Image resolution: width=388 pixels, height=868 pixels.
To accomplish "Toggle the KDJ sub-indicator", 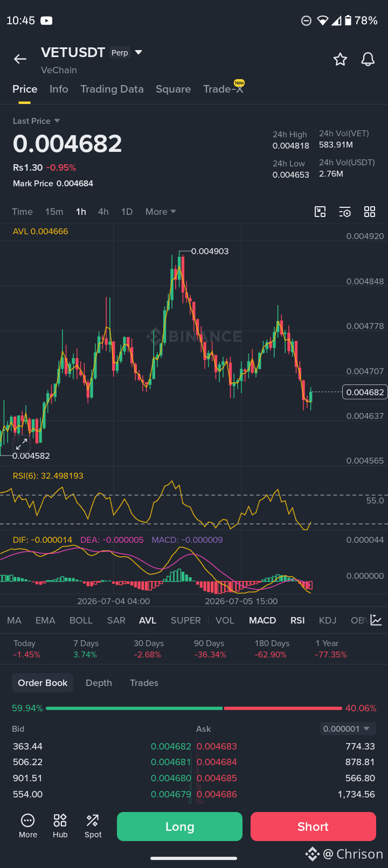I will coord(328,620).
